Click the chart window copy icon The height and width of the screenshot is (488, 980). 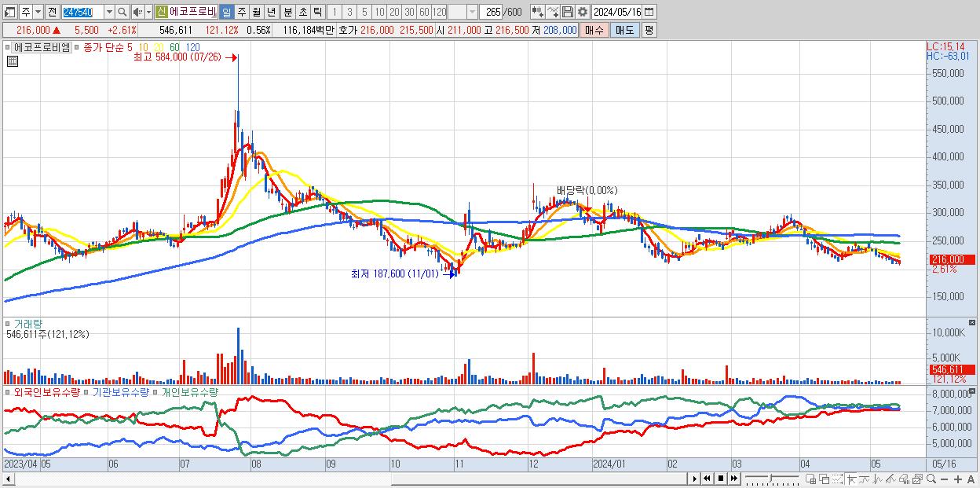pos(917,479)
